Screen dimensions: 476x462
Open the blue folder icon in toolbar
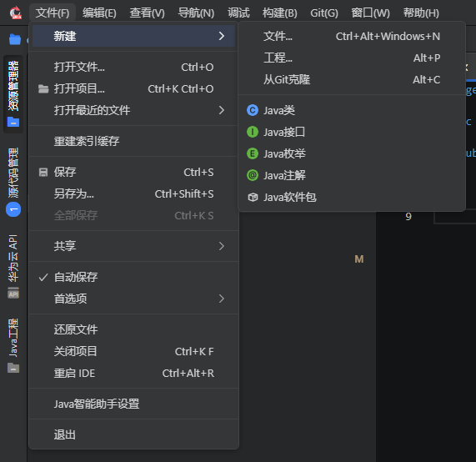[x=15, y=39]
